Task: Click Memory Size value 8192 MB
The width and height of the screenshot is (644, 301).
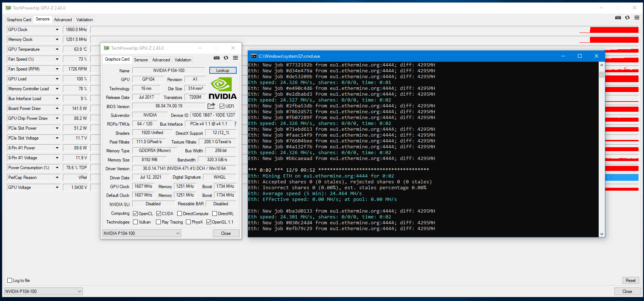Action: click(149, 160)
